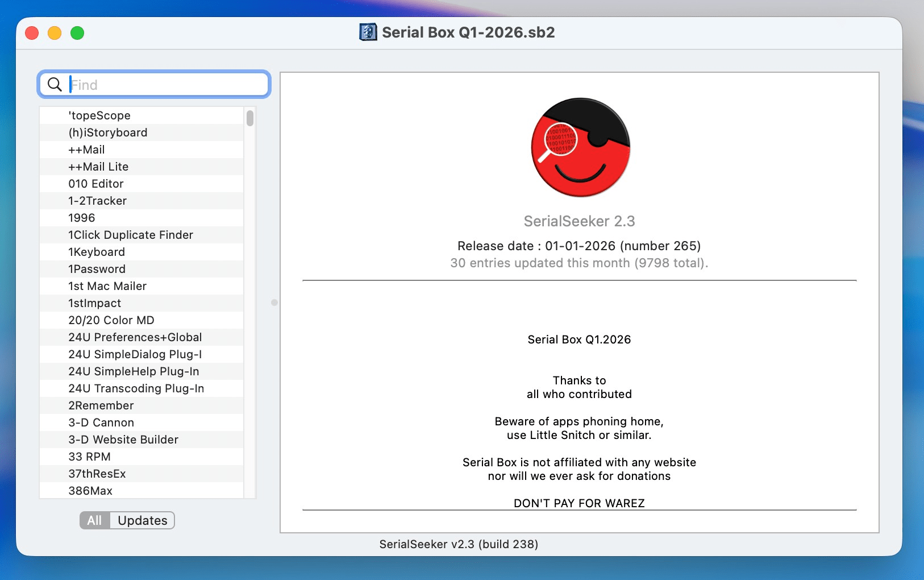
Task: Select '386Max' at the list bottom
Action: tap(90, 490)
